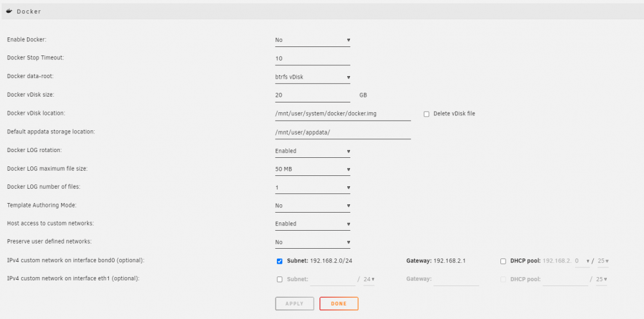Click the Docker vDisk size field
The image size is (644, 319).
tap(312, 95)
